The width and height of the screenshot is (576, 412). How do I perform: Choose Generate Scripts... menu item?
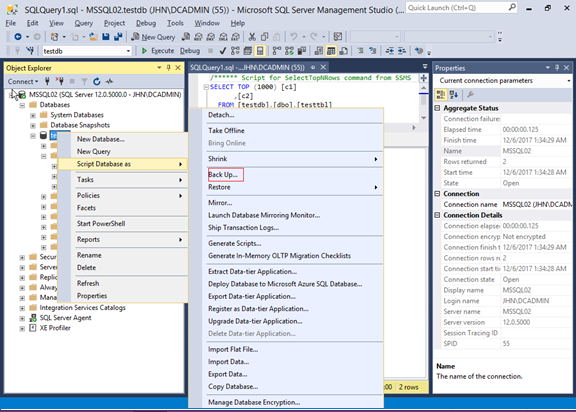click(x=234, y=243)
